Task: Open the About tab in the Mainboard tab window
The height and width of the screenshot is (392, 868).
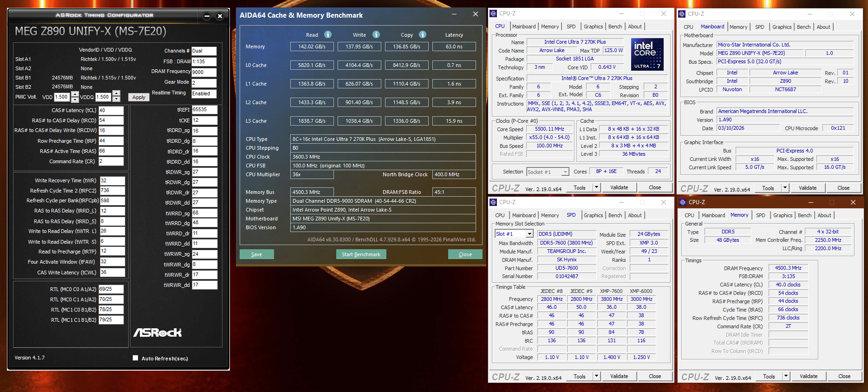Action: [823, 27]
